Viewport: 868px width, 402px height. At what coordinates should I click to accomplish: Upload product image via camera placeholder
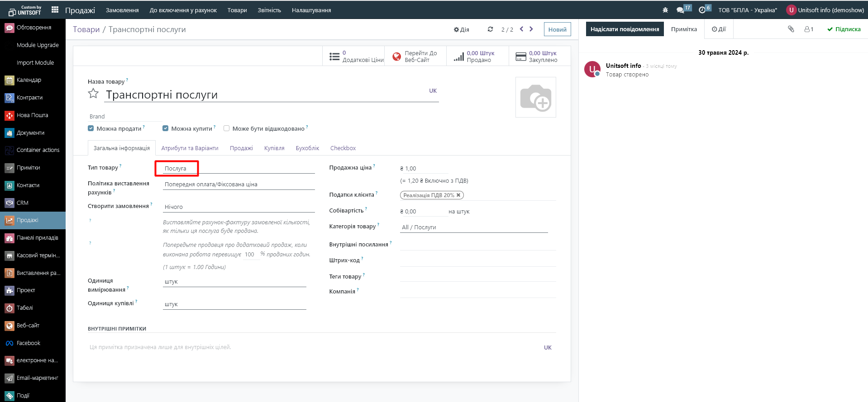click(x=535, y=97)
